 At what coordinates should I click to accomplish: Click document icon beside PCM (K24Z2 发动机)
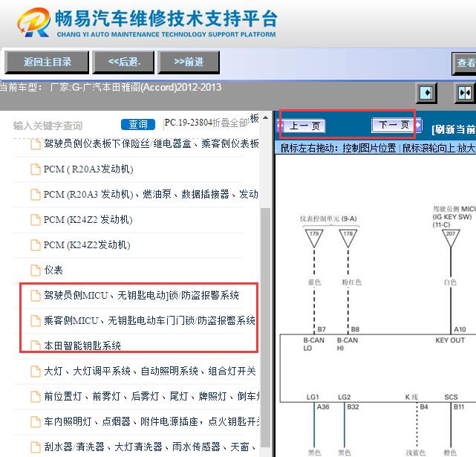click(36, 220)
